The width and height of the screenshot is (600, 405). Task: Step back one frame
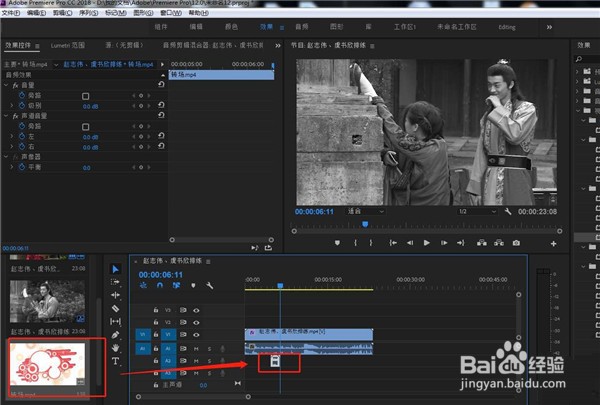point(410,243)
